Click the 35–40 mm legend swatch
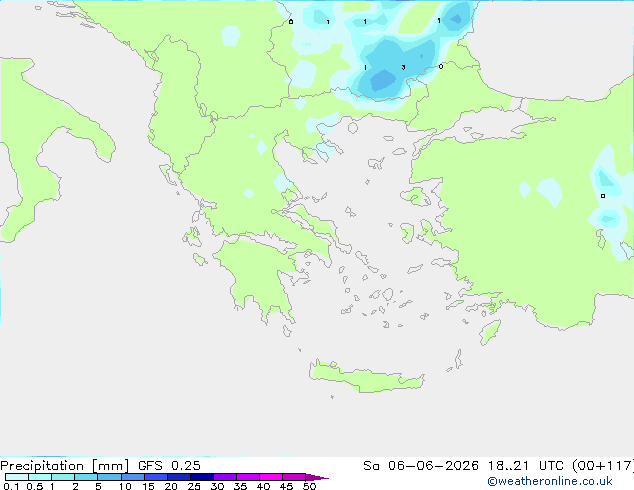Screen dimensions: 634x490 (248, 477)
